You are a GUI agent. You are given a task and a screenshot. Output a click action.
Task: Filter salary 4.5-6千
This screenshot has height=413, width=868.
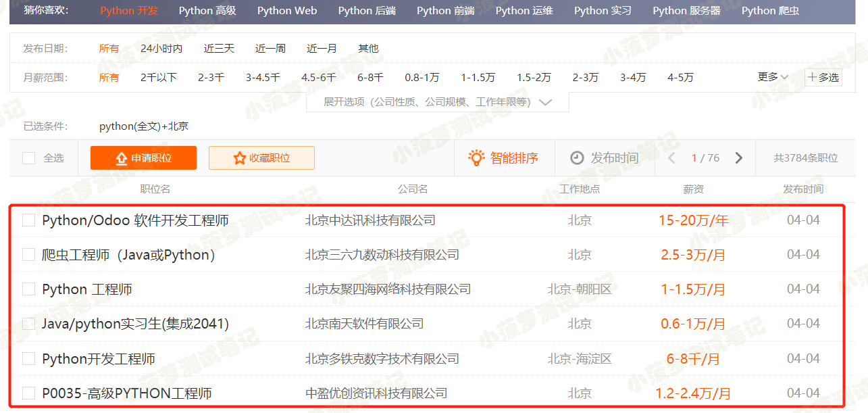coord(319,78)
